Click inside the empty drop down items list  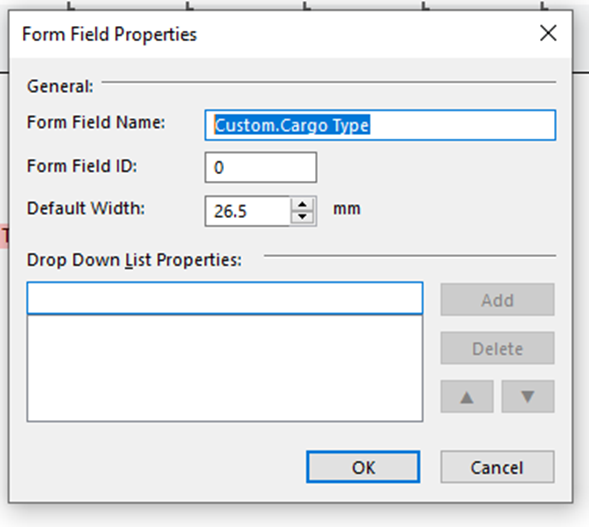click(225, 368)
